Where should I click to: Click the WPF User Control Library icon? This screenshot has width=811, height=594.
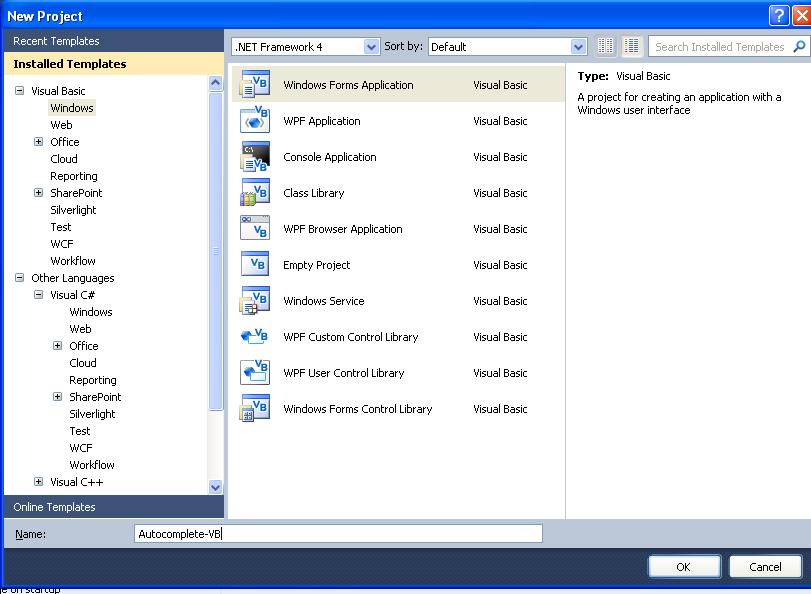coord(254,373)
